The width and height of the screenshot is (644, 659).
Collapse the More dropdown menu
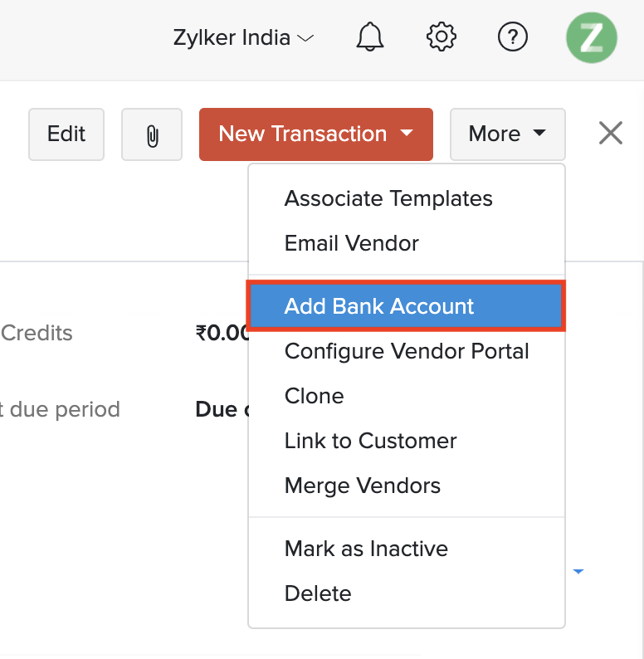point(507,134)
